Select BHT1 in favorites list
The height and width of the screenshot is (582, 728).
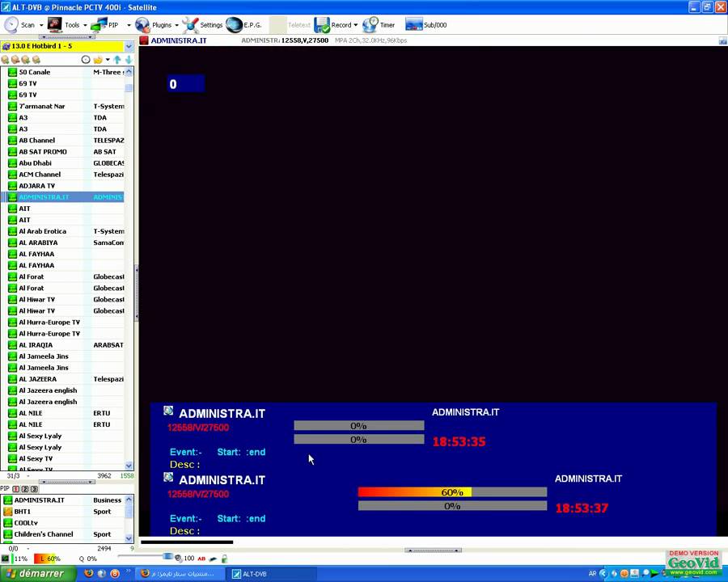point(63,512)
